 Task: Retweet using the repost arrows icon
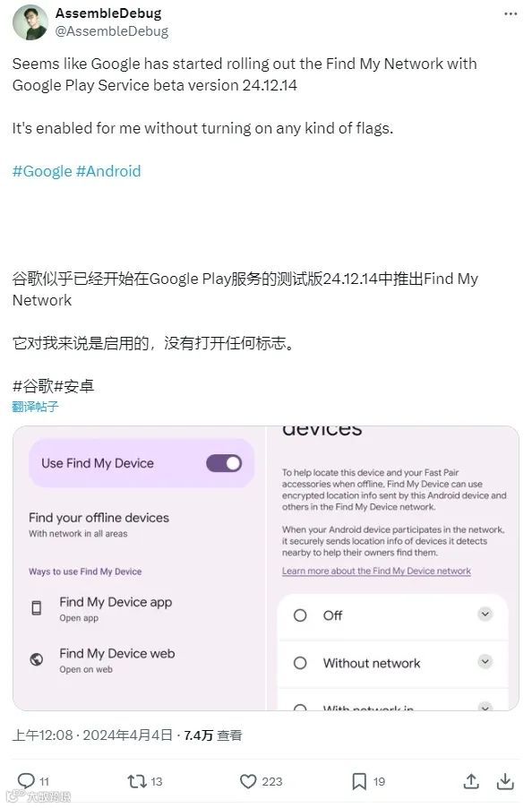coord(136,781)
